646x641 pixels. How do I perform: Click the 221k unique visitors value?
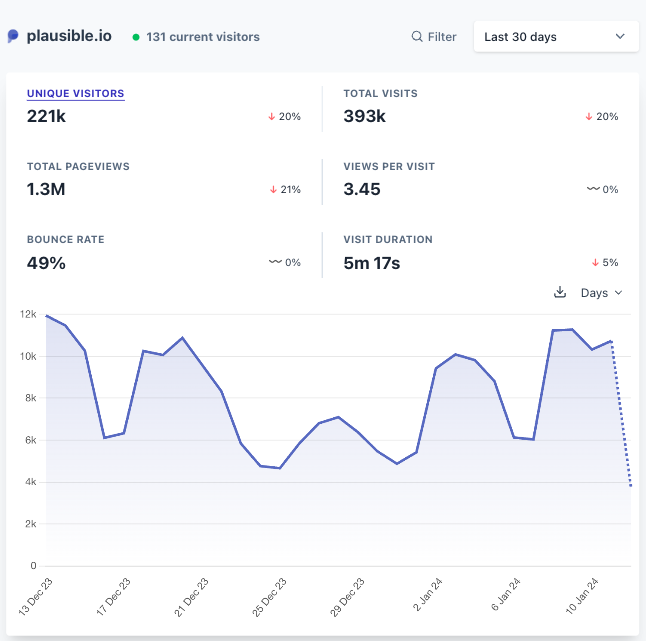(46, 116)
